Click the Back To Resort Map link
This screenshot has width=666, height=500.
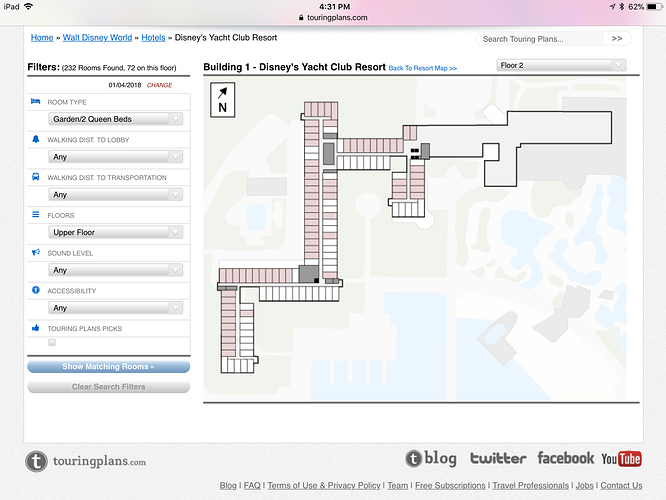(x=423, y=68)
